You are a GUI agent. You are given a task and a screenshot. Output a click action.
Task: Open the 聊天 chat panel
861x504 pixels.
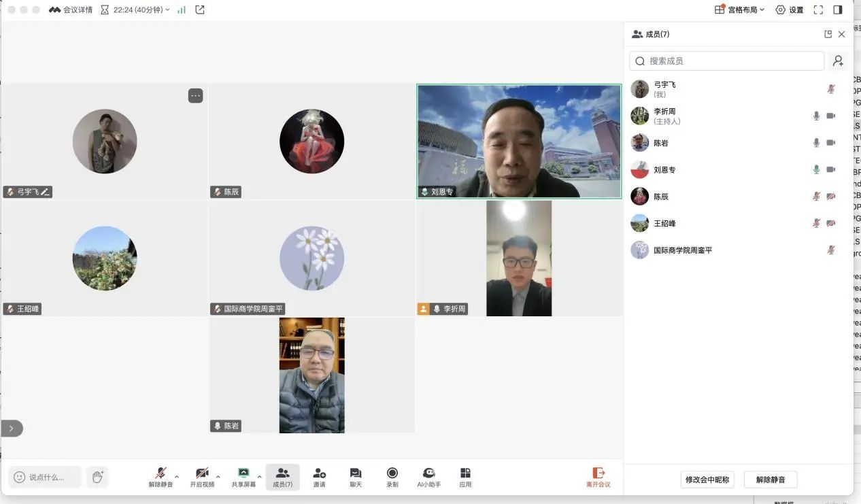(356, 477)
